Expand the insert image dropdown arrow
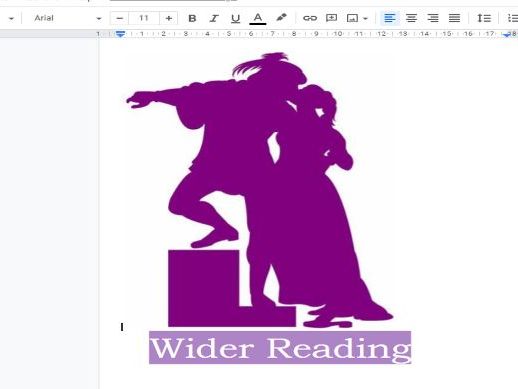 (365, 18)
